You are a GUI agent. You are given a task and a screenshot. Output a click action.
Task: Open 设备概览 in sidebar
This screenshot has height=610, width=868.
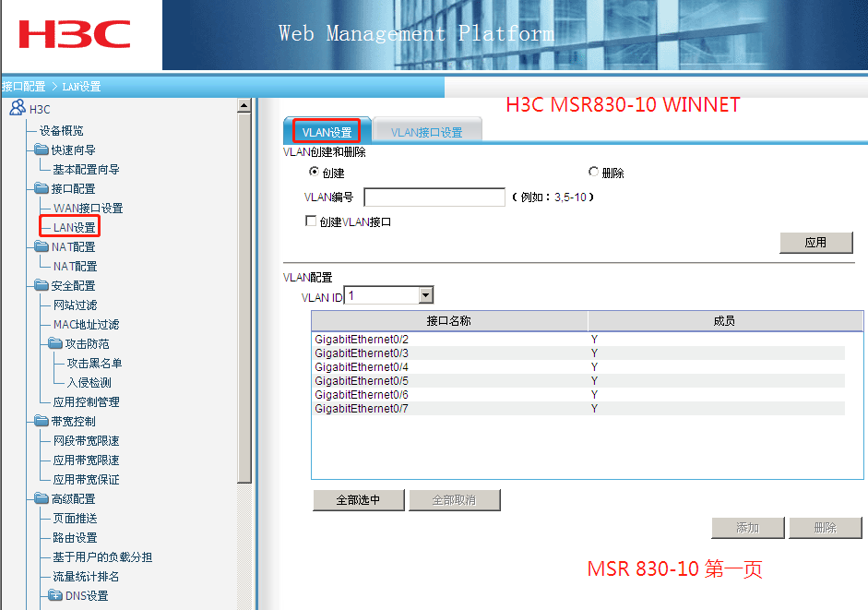[62, 131]
